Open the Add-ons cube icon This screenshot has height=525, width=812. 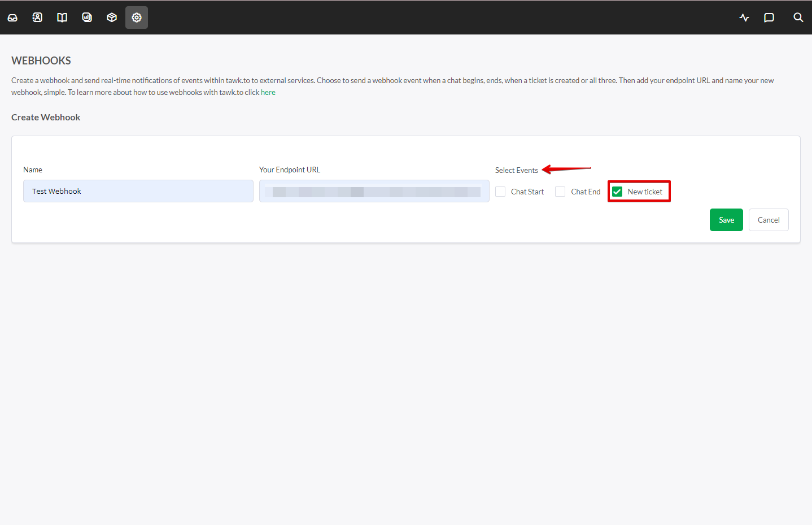point(112,18)
